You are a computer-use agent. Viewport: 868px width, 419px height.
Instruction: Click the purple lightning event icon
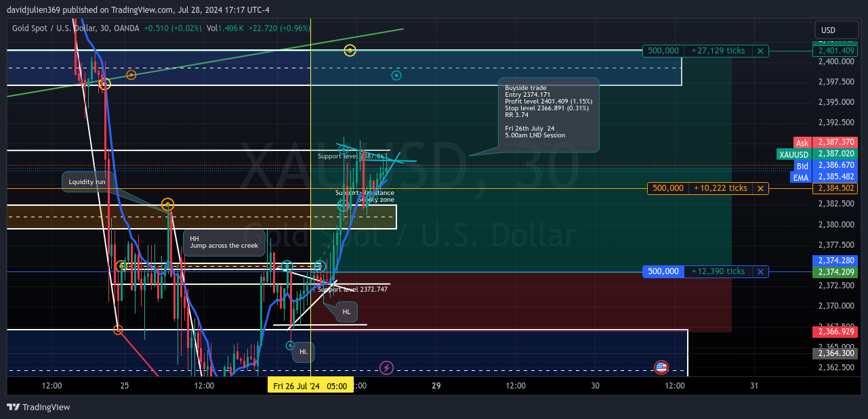386,368
